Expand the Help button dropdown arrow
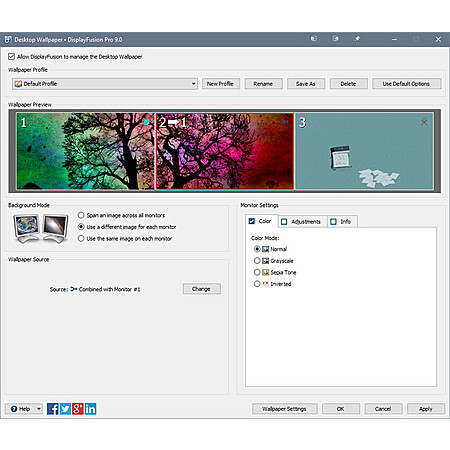The width and height of the screenshot is (450, 450). [x=39, y=409]
